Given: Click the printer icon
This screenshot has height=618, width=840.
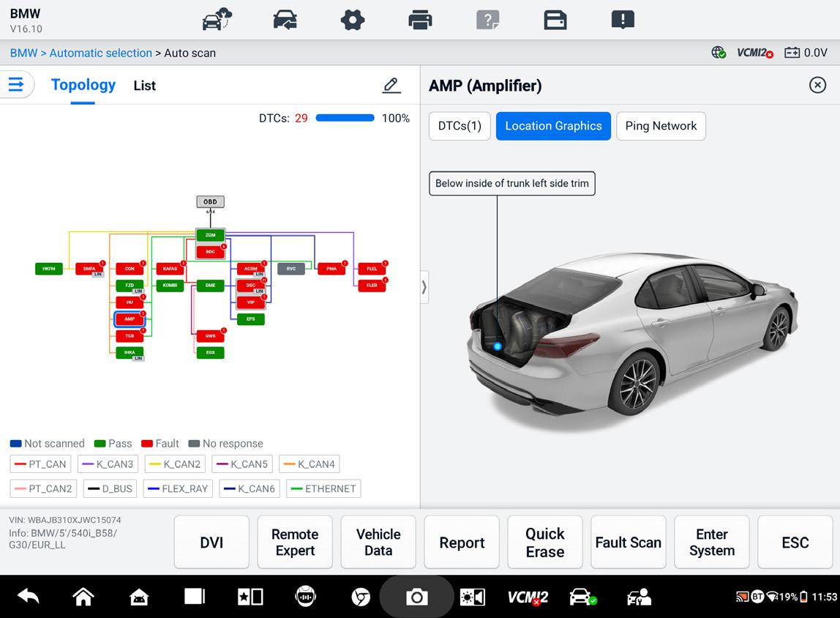Looking at the screenshot, I should (x=420, y=21).
